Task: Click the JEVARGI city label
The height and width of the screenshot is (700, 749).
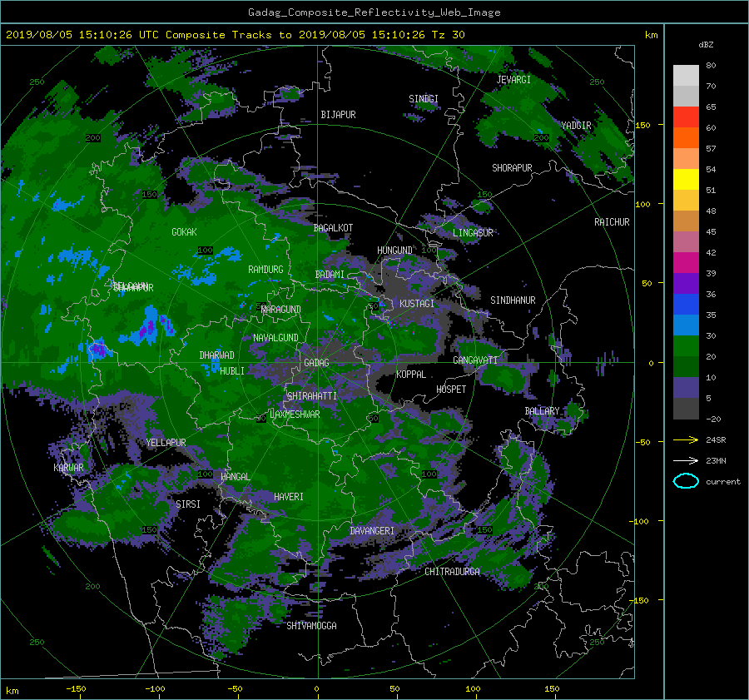Action: tap(513, 80)
